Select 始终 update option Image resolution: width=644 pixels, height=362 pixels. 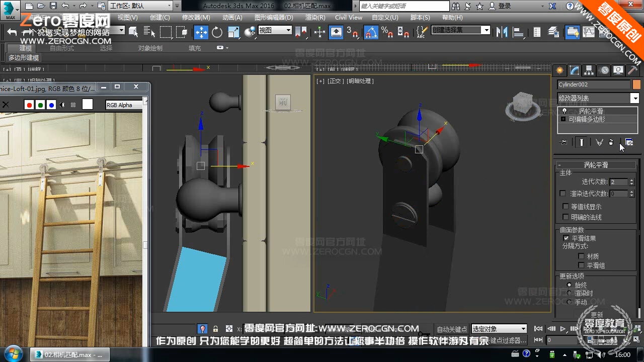(569, 285)
